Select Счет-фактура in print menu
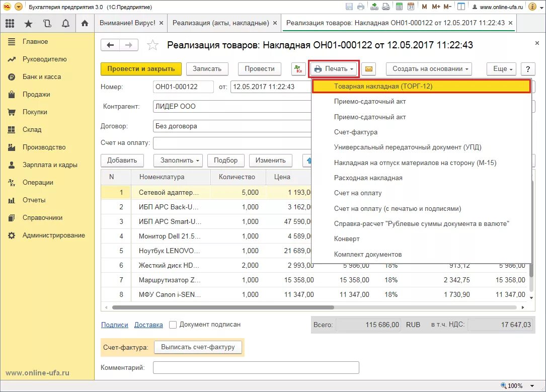 click(x=421, y=132)
